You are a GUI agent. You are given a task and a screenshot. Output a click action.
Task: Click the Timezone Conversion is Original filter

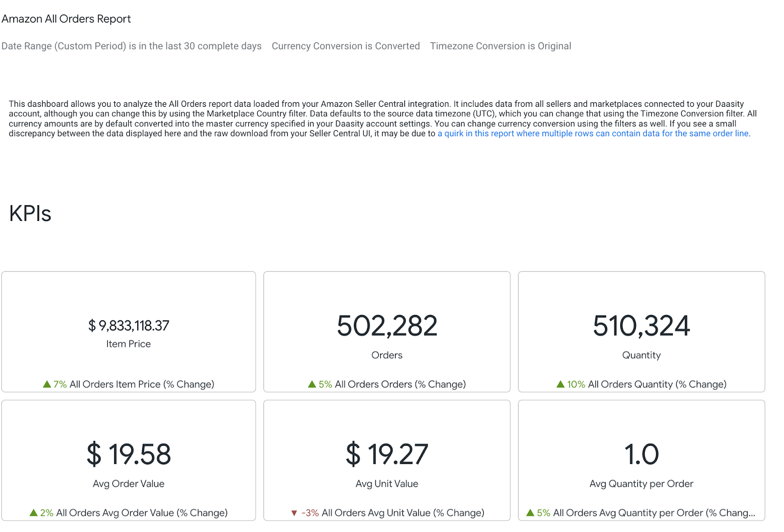(x=500, y=46)
